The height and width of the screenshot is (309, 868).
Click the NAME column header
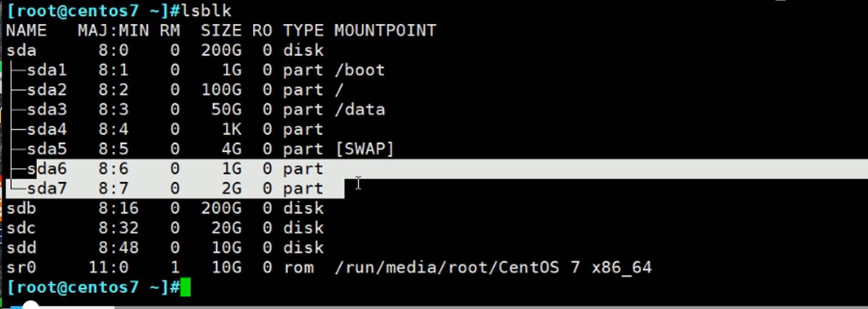(x=26, y=30)
